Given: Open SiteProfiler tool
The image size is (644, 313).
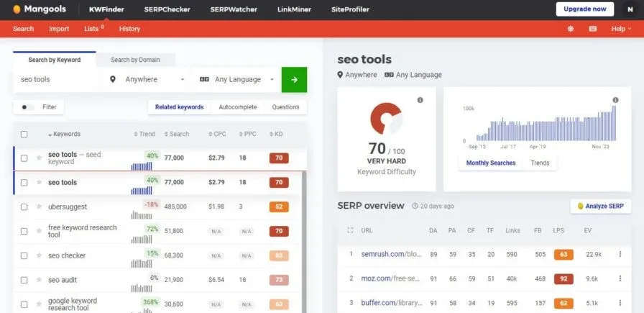Looking at the screenshot, I should 350,9.
